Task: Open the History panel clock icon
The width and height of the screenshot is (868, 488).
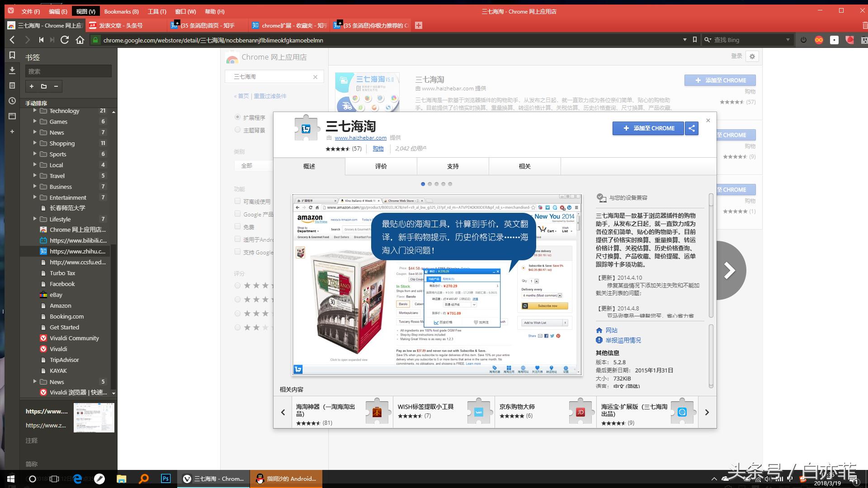Action: click(13, 100)
